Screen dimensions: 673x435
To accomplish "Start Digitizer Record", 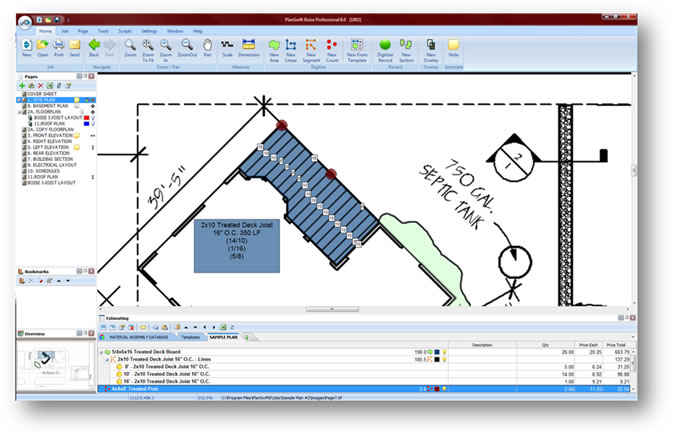I will pyautogui.click(x=385, y=46).
